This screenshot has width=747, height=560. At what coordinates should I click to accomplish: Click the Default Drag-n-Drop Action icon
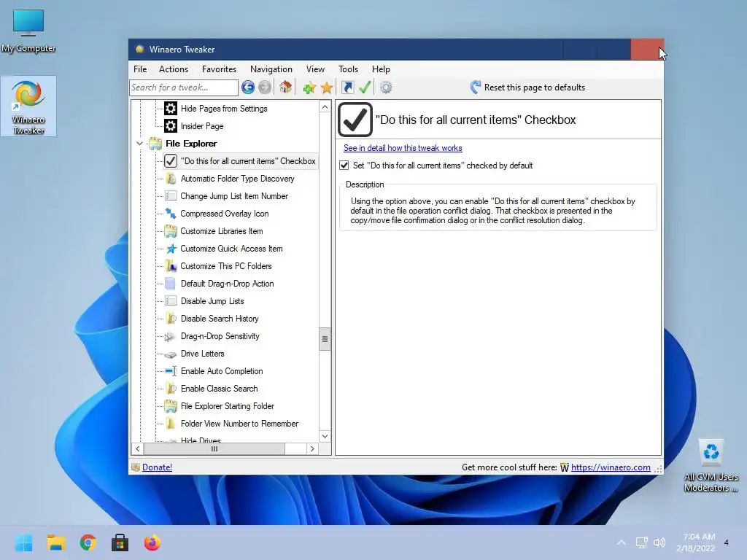(x=171, y=284)
